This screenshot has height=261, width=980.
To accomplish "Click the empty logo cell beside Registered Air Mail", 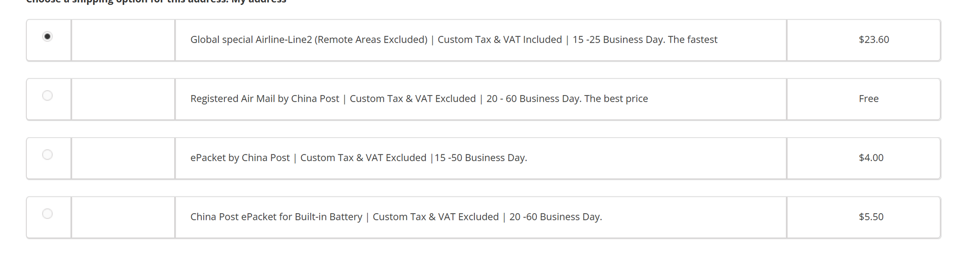I will [x=123, y=99].
